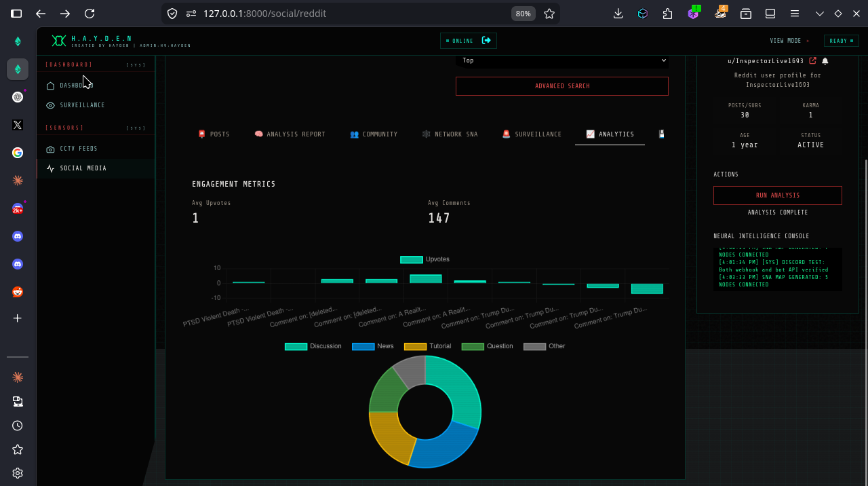Screen dimensions: 868x486
Task: Open history clock icon in sidebar
Action: [18, 426]
